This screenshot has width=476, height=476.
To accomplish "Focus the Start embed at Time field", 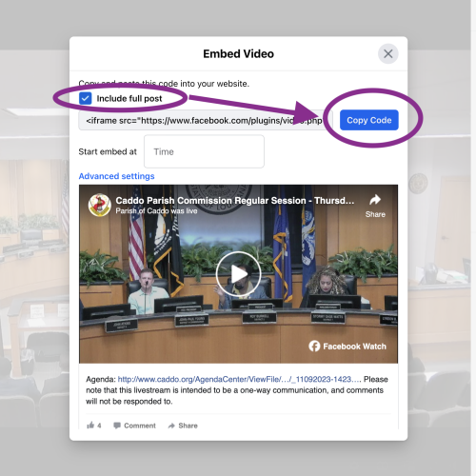I will coord(204,151).
